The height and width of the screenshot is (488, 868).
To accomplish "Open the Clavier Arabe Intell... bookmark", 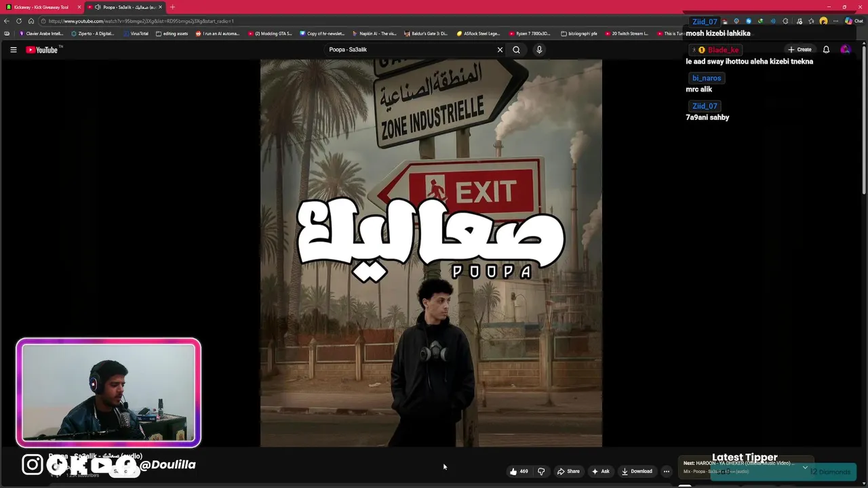I will coord(41,33).
